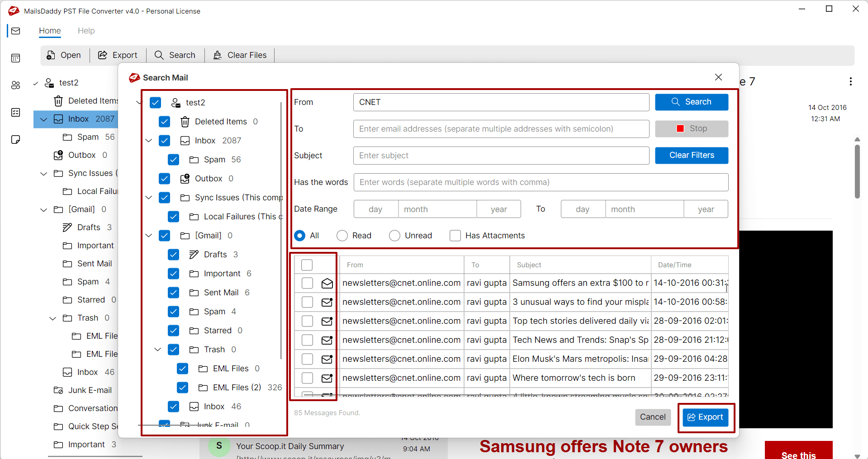
Task: Click opened-envelope icon of Samsung offers row
Action: click(327, 283)
